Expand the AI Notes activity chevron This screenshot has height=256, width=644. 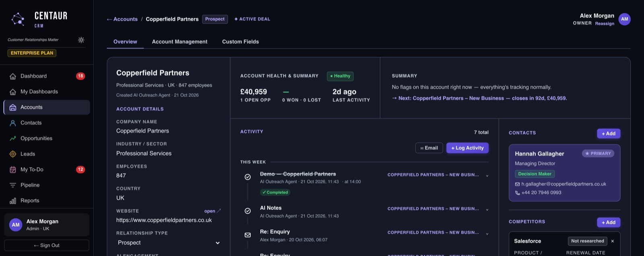(487, 209)
